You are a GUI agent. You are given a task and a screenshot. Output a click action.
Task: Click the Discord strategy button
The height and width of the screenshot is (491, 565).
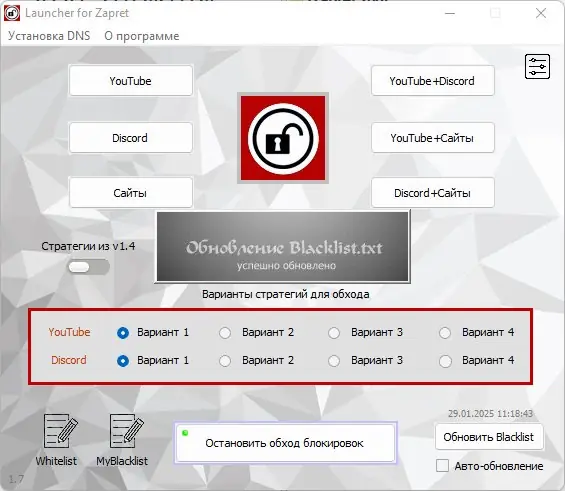(x=130, y=138)
